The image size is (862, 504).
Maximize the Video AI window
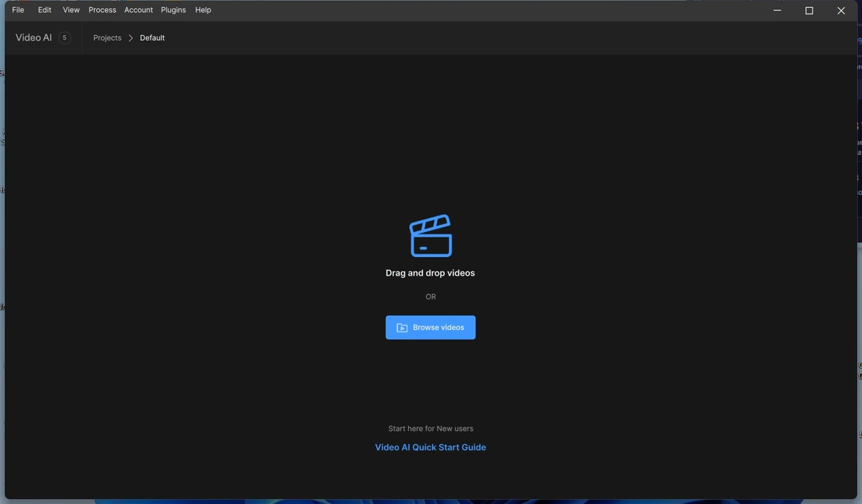click(809, 11)
